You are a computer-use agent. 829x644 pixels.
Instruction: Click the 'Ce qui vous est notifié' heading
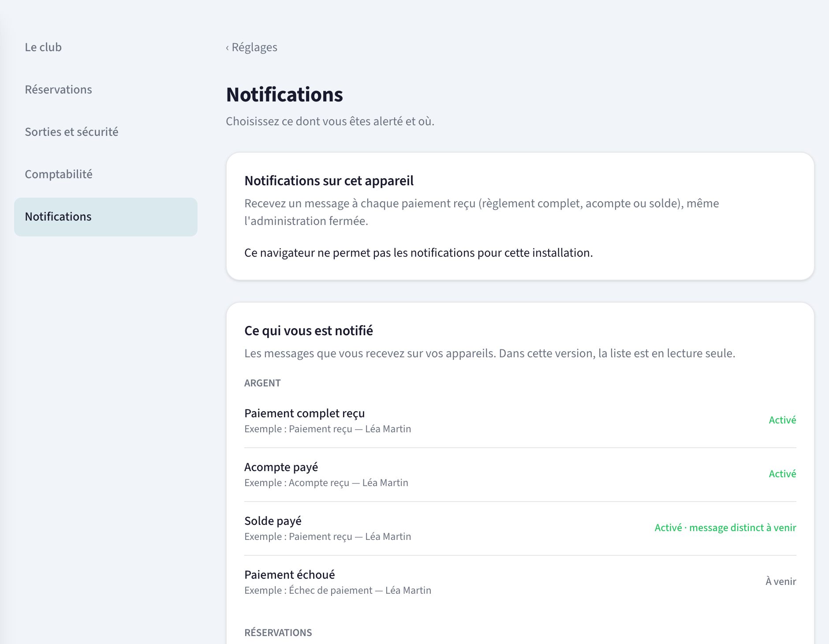click(x=309, y=331)
